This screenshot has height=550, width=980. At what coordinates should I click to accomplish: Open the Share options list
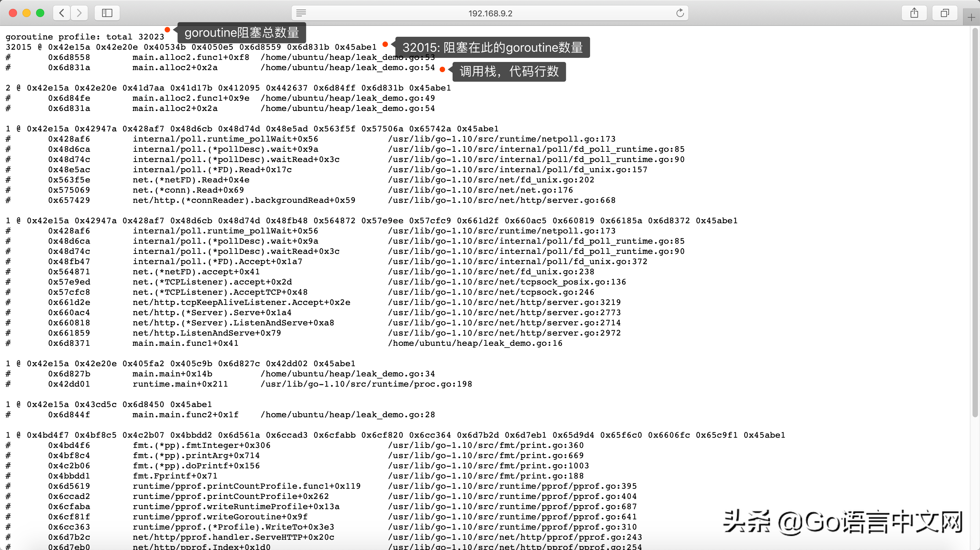915,13
